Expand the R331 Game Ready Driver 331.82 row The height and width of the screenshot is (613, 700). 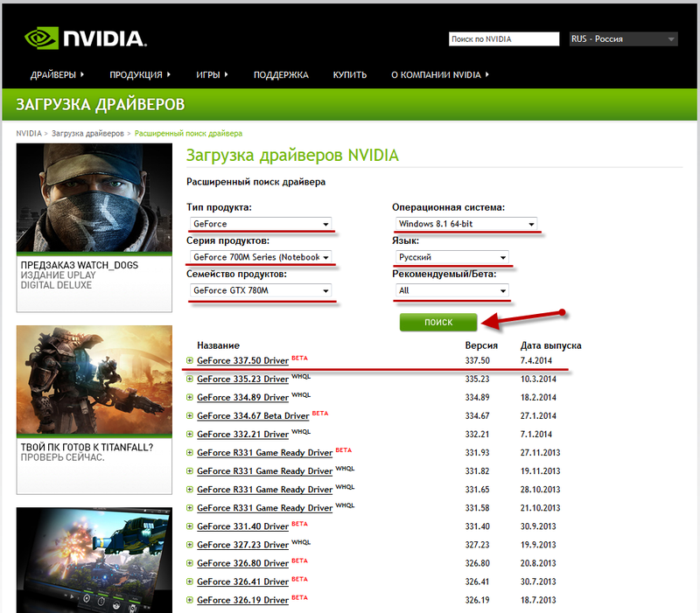pos(190,471)
